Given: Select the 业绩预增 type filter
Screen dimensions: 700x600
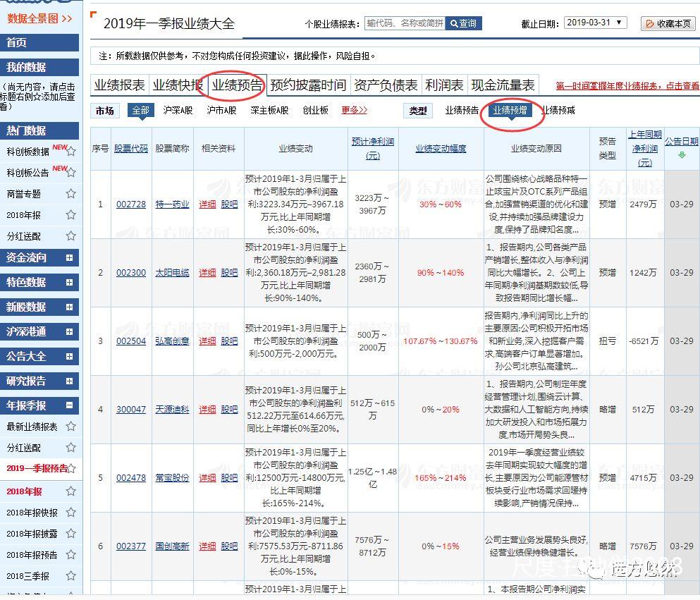Looking at the screenshot, I should (510, 110).
